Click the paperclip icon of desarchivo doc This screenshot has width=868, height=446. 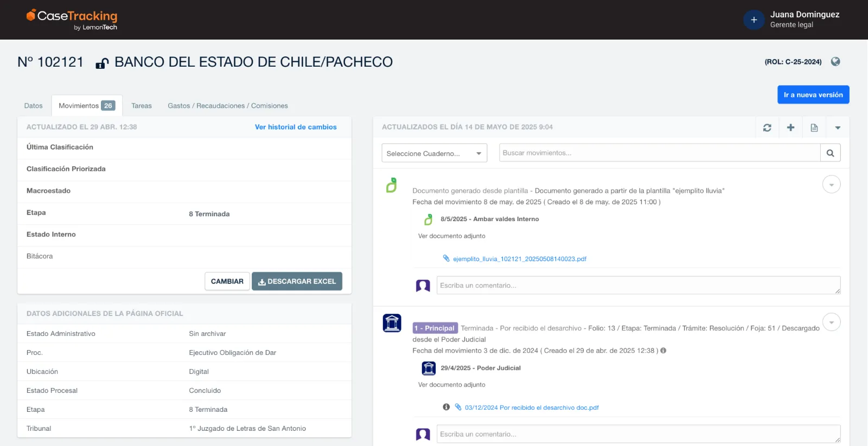[458, 407]
